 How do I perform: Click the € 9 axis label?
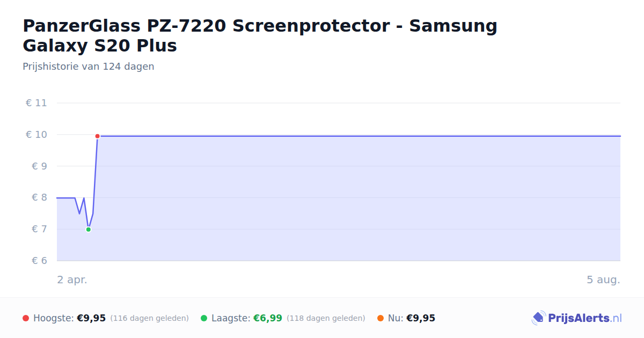pos(40,166)
